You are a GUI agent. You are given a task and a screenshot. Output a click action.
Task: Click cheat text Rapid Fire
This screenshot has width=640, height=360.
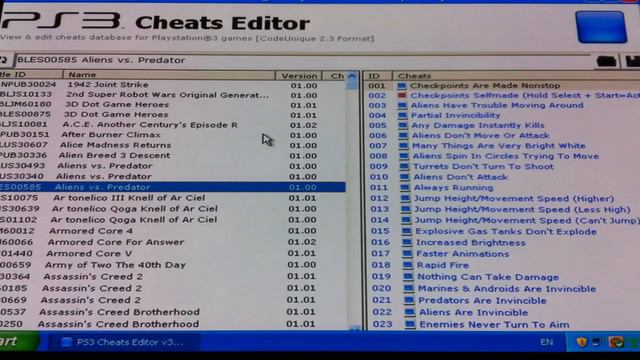pyautogui.click(x=443, y=265)
